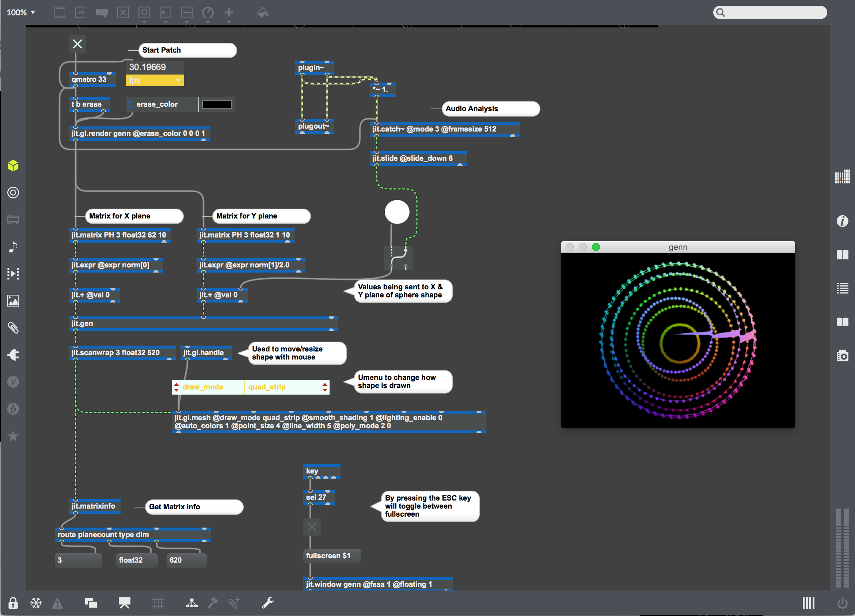Toggle presentation mode icon
855x616 pixels.
(x=124, y=603)
